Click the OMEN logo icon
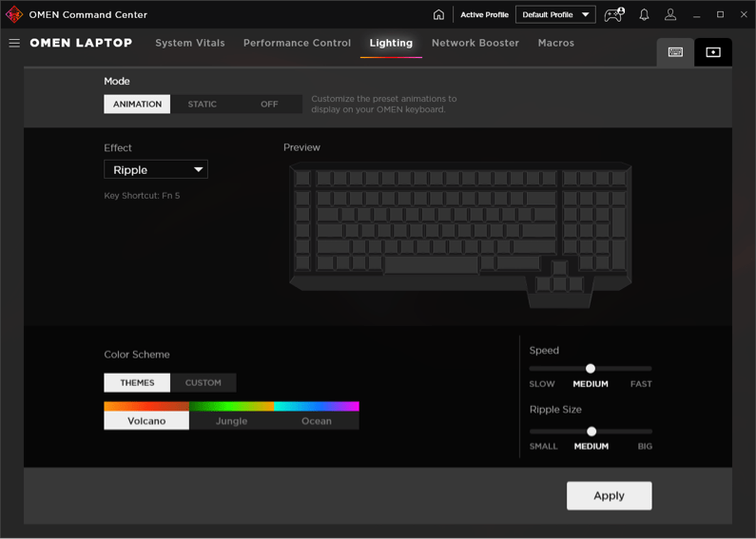 (x=14, y=15)
